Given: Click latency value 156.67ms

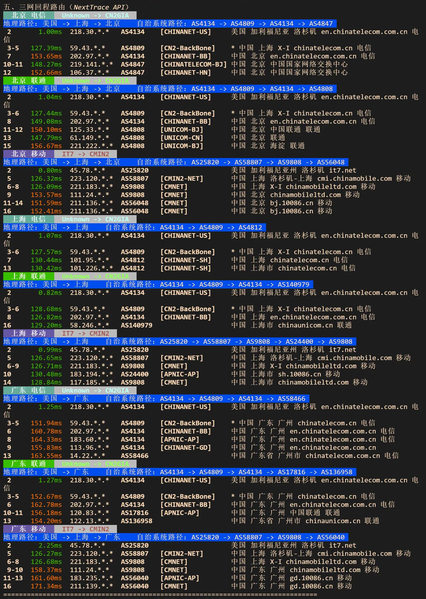Looking at the screenshot, I should (46, 146).
